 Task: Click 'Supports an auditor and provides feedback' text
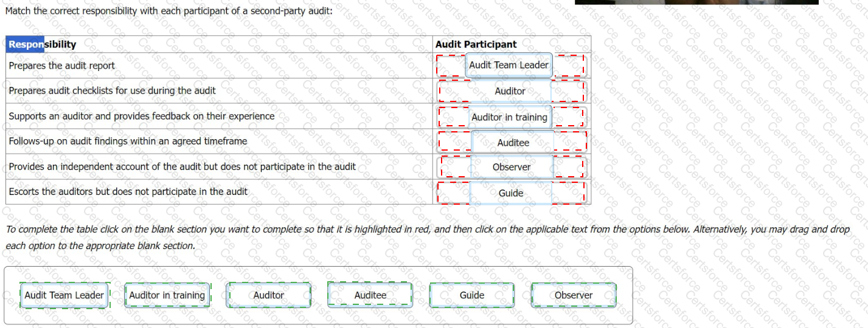(141, 116)
